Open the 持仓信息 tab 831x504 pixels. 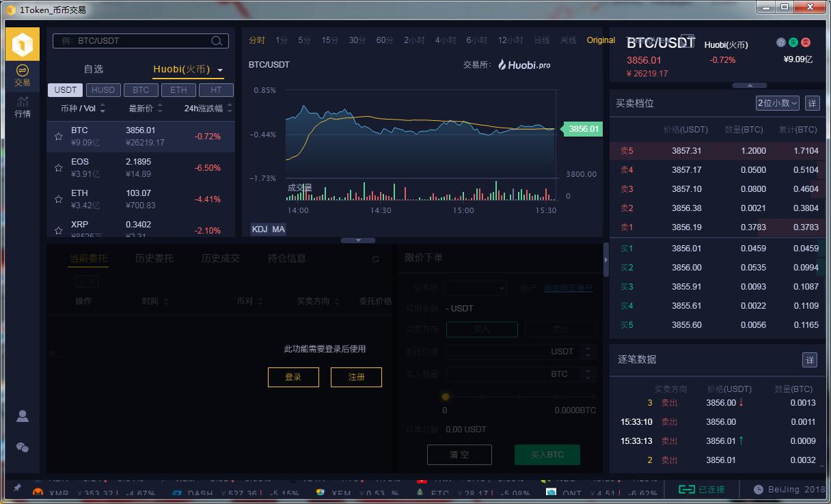[x=287, y=258]
